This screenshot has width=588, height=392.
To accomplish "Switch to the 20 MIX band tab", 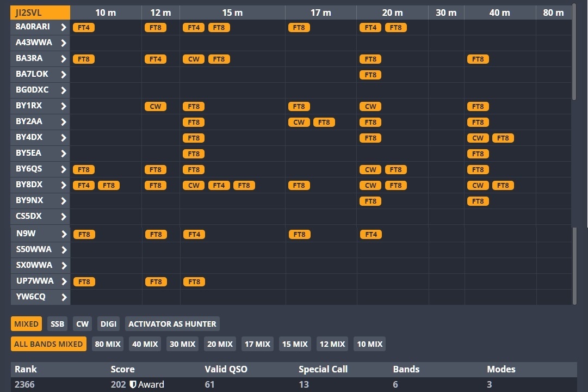I will 220,344.
